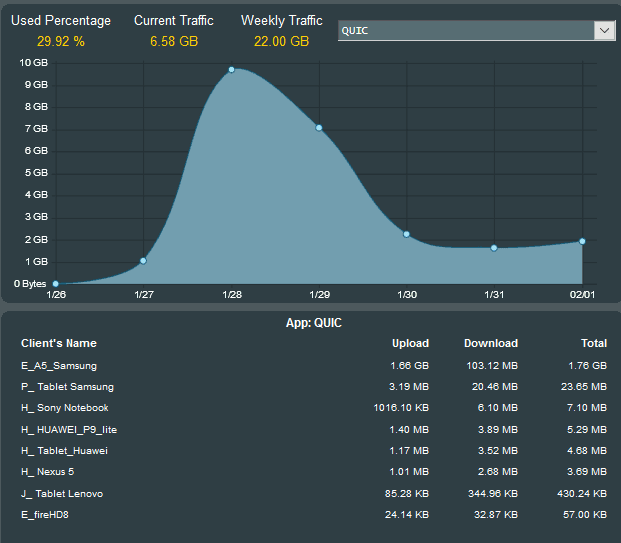Click the 430.24 KB total value
The image size is (621, 543).
click(x=582, y=494)
